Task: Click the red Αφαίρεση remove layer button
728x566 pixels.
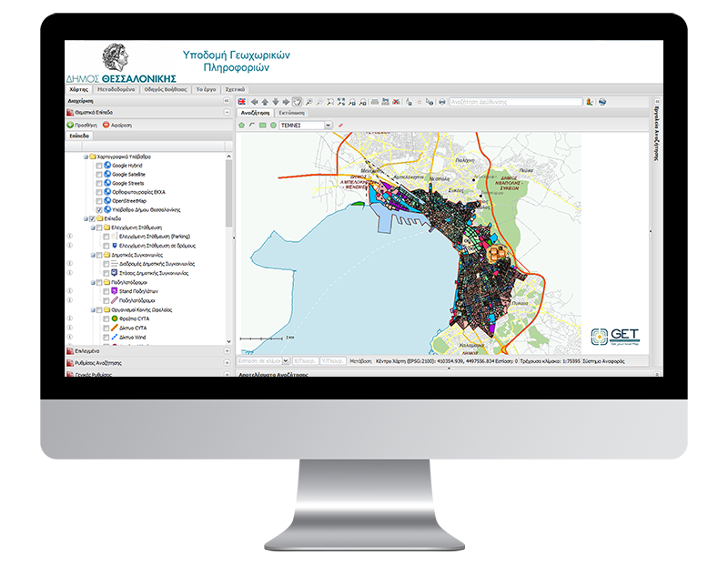Action: coord(117,125)
